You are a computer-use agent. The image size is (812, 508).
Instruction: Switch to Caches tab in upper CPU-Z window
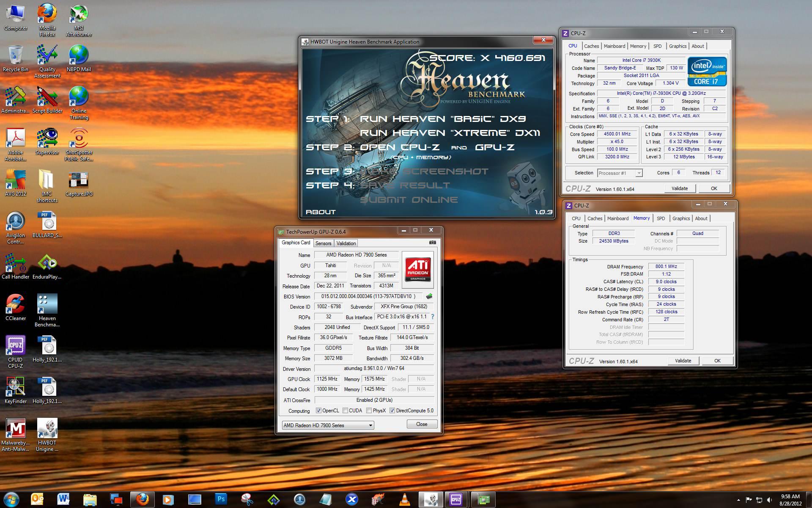pos(591,46)
